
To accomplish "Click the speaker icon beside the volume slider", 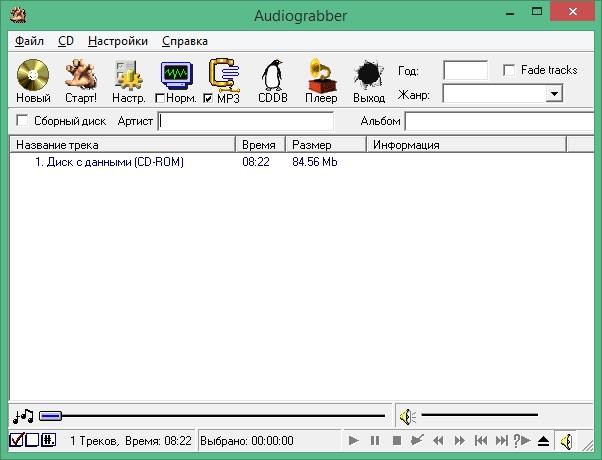I will (408, 416).
